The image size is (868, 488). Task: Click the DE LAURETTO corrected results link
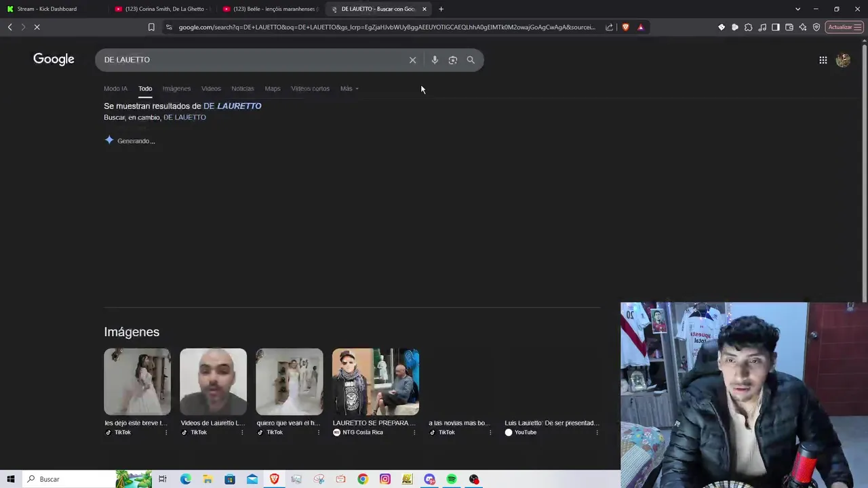(x=232, y=106)
